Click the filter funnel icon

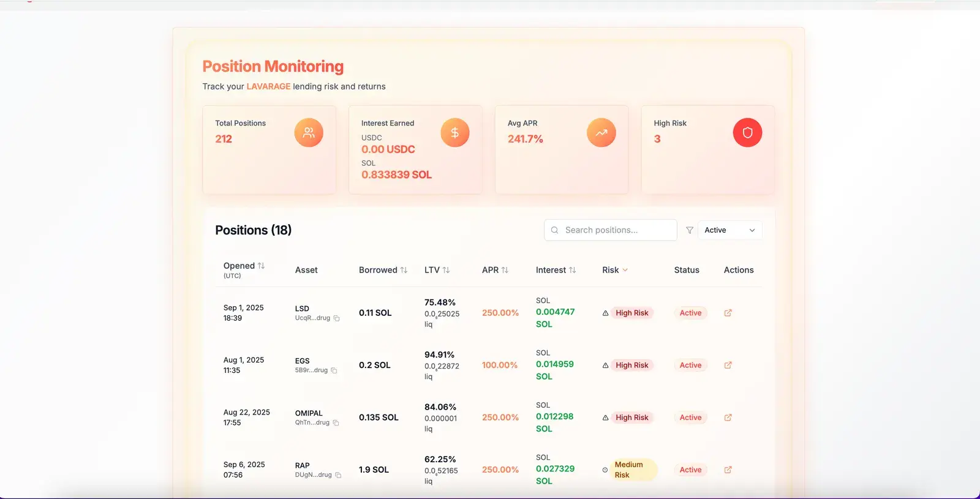pyautogui.click(x=690, y=230)
